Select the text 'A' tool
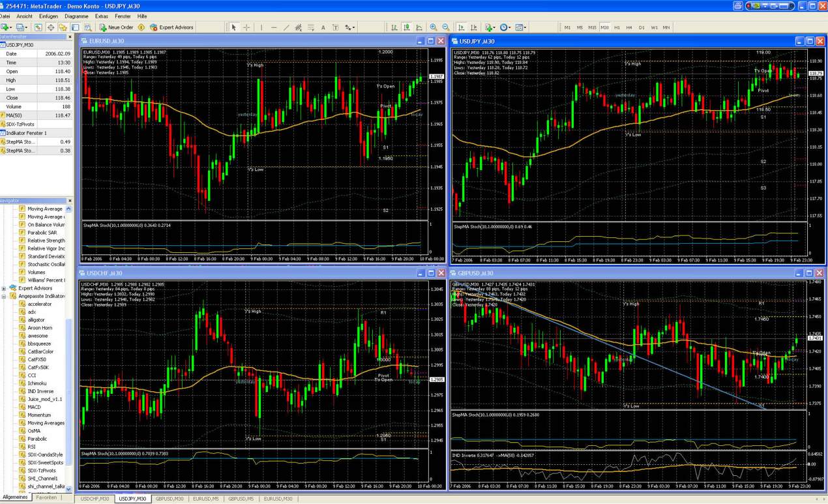This screenshot has width=828, height=504. point(323,27)
